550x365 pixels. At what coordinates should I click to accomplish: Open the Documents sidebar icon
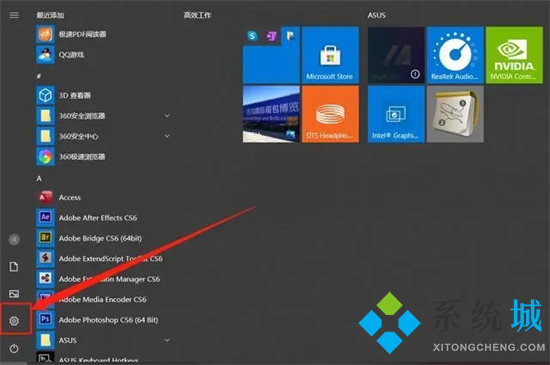pos(14,266)
